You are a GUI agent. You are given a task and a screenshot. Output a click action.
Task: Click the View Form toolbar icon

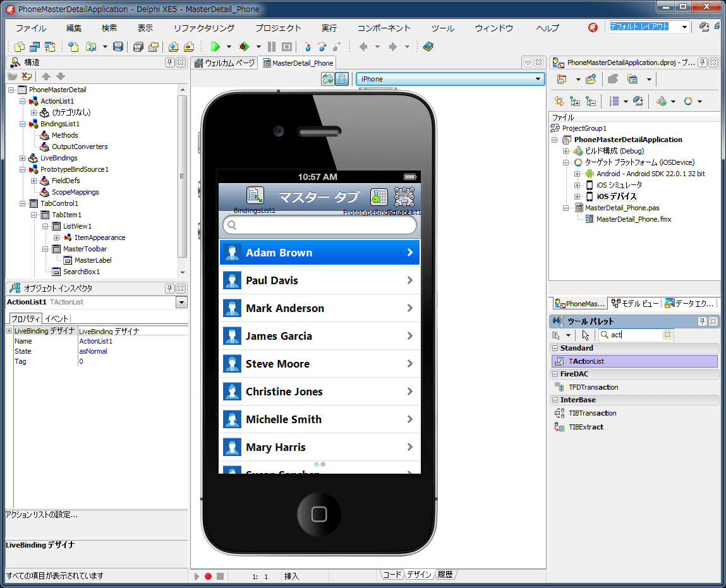click(35, 47)
